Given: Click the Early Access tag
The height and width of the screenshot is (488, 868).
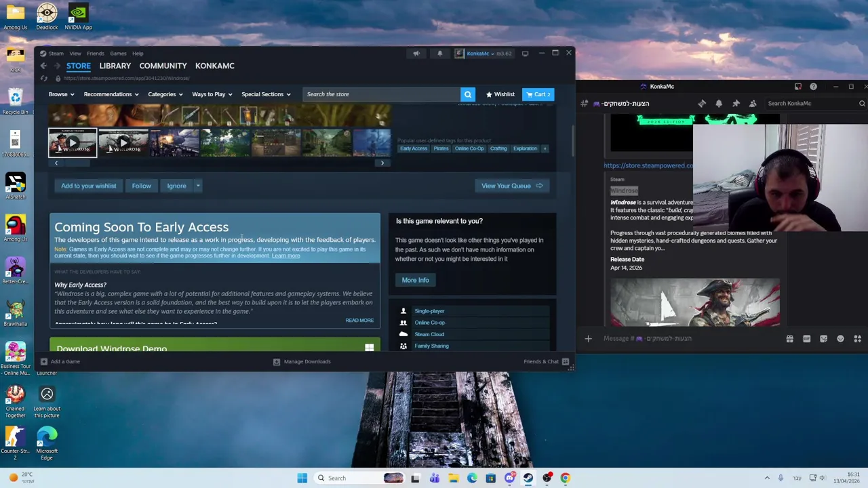Looking at the screenshot, I should click(x=414, y=148).
